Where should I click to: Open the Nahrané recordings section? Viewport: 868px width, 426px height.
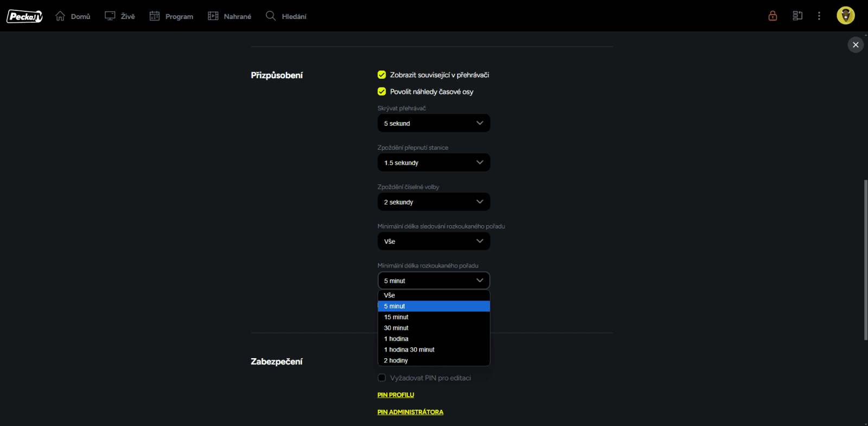point(229,16)
